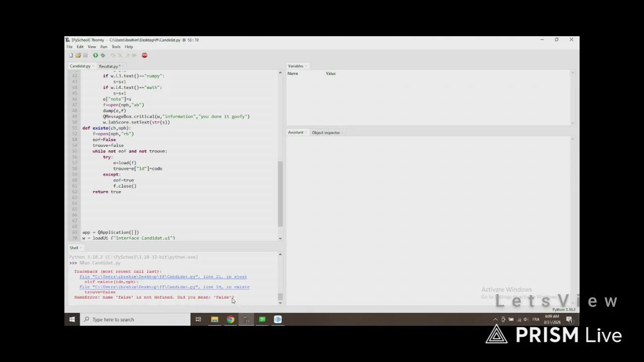Screen dimensions: 644x362
Task: Start debugging with the bug icon
Action: pos(103,55)
